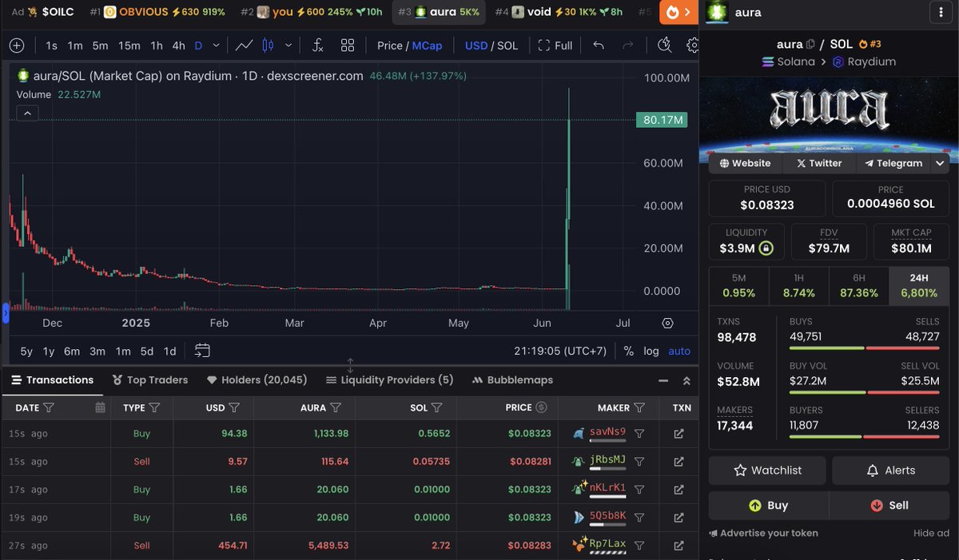This screenshot has width=959, height=560.
Task: Set chart currency to SOL
Action: coord(507,46)
